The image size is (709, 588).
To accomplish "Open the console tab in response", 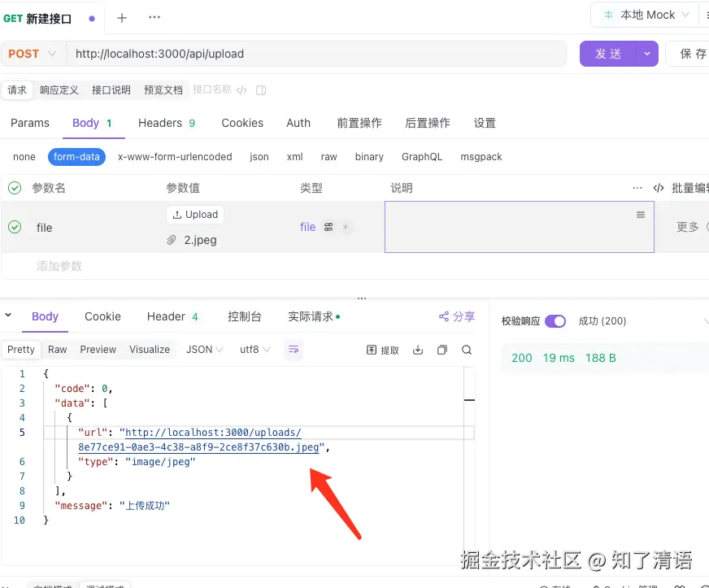I will (244, 316).
